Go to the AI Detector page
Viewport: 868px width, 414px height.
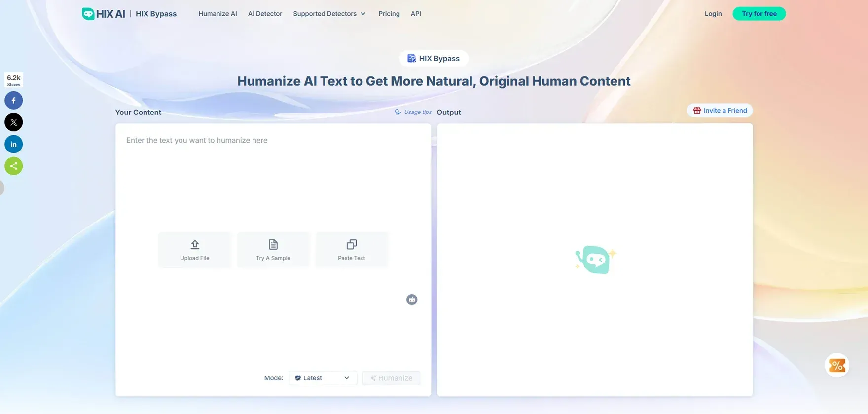[x=265, y=14]
